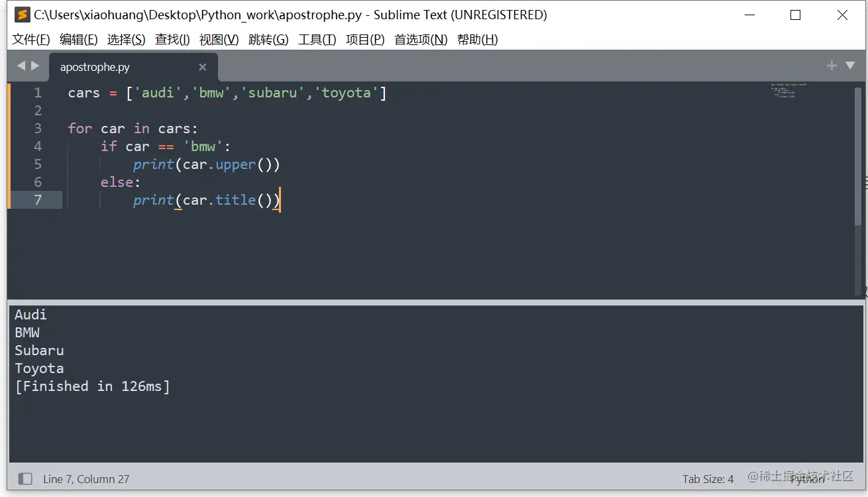868x497 pixels.
Task: Go to next tab with right arrow
Action: pyautogui.click(x=35, y=66)
